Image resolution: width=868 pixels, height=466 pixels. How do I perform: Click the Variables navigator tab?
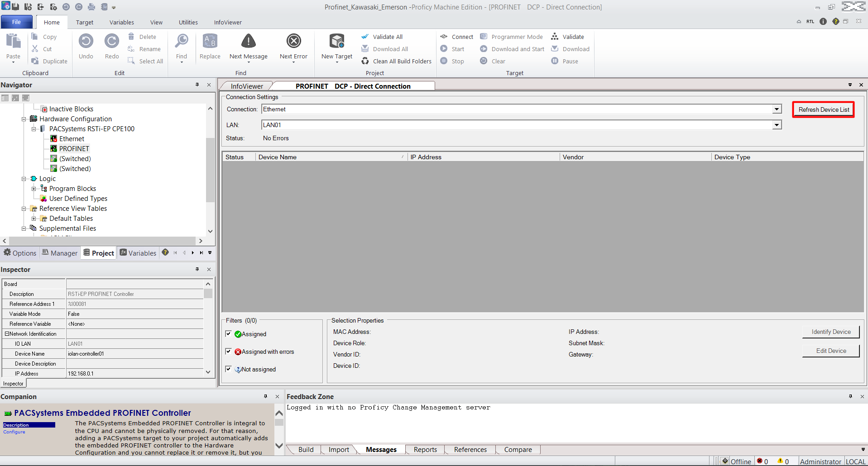[138, 253]
